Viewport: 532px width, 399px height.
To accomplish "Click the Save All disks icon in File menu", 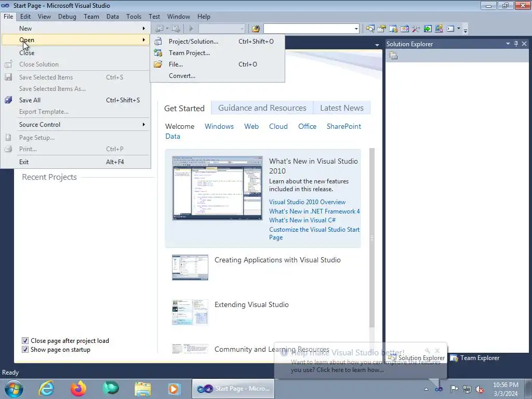I will pyautogui.click(x=8, y=100).
